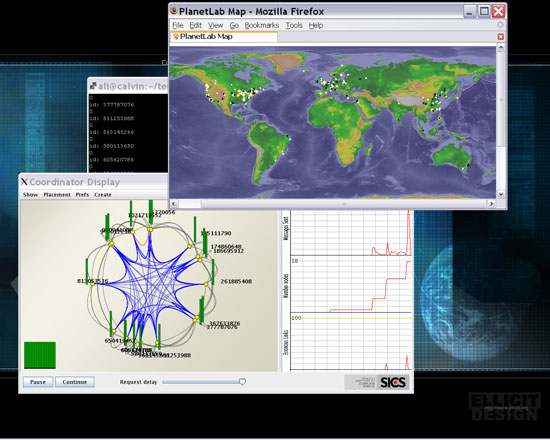Click terminal line id: 511253988
Screen dimensions: 550x440
click(x=112, y=118)
